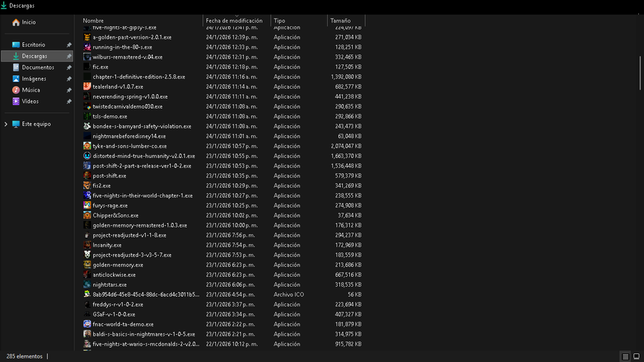644x362 pixels.
Task: Select file GSaF-v-1-0-0.exe
Action: coord(114,314)
